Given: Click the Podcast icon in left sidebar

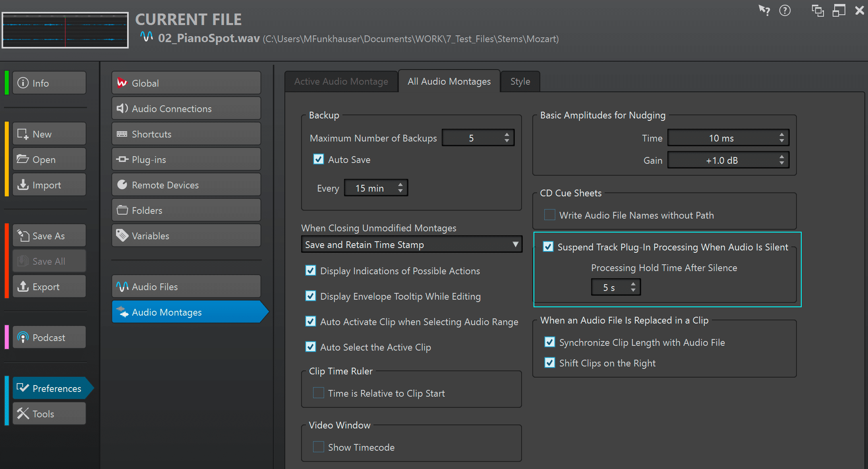Looking at the screenshot, I should coord(49,338).
